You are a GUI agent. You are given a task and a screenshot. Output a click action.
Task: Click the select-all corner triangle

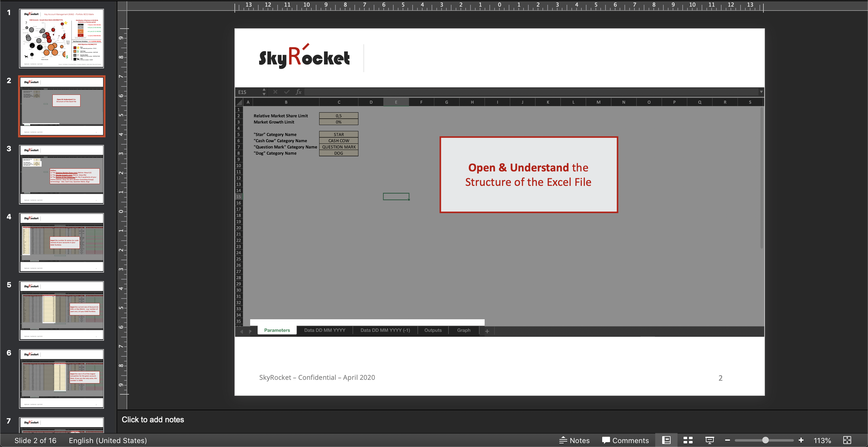[239, 102]
